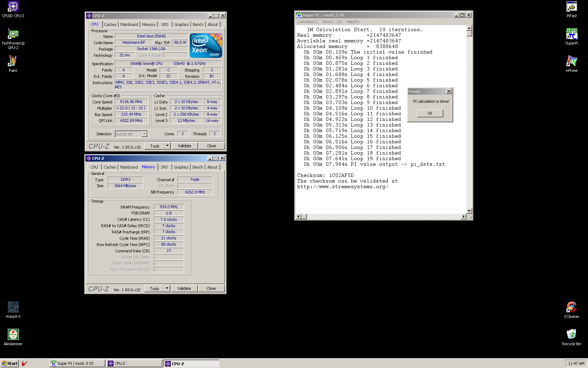Select Caches tab in lower CPU-Z window
The height and width of the screenshot is (368, 588).
pyautogui.click(x=110, y=167)
